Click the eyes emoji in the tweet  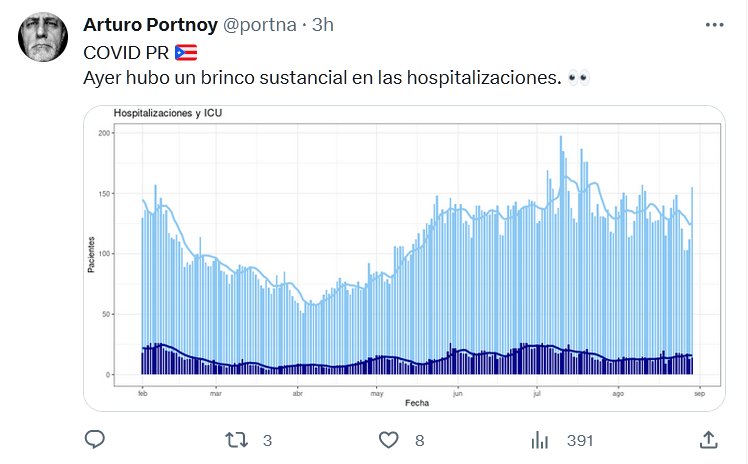coord(578,78)
